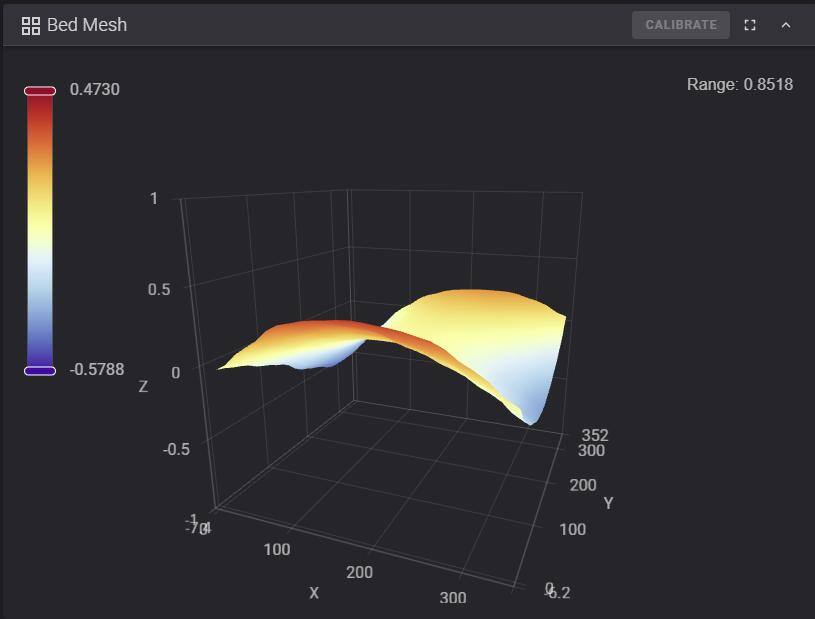Grab the upper color scale handle
The image size is (815, 619).
40,91
